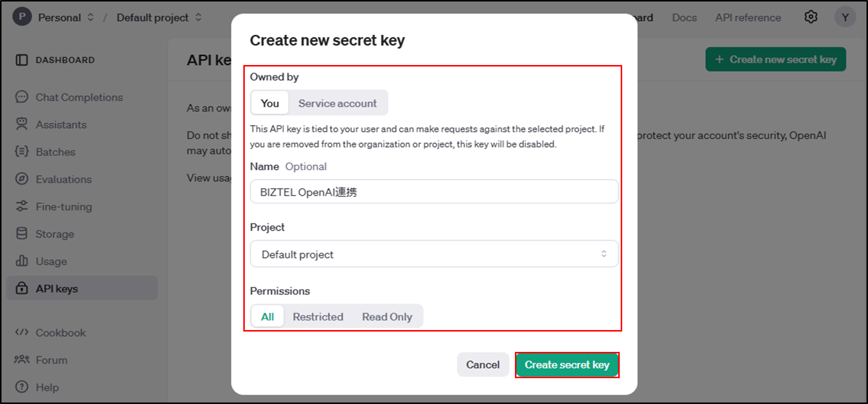Click the green Create secret key button
The image size is (868, 404).
pos(567,365)
